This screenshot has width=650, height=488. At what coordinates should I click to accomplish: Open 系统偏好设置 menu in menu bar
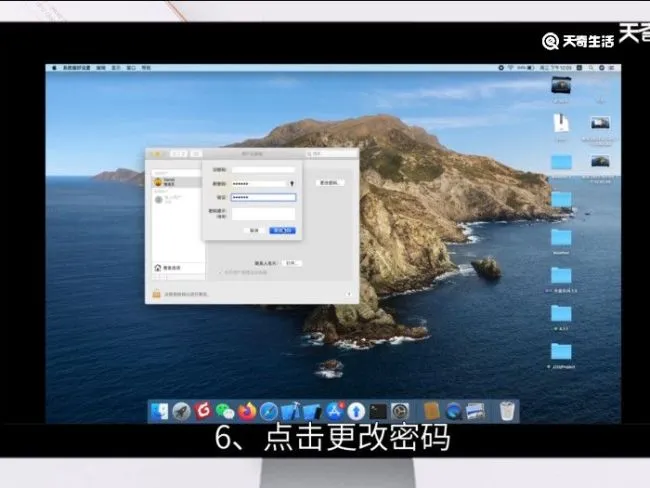click(76, 68)
